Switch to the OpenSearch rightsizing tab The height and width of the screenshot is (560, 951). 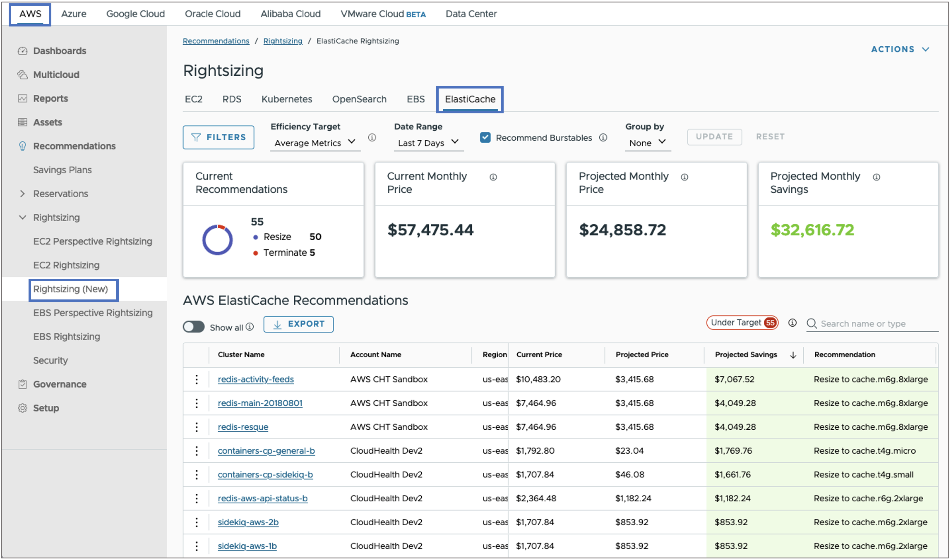[359, 99]
